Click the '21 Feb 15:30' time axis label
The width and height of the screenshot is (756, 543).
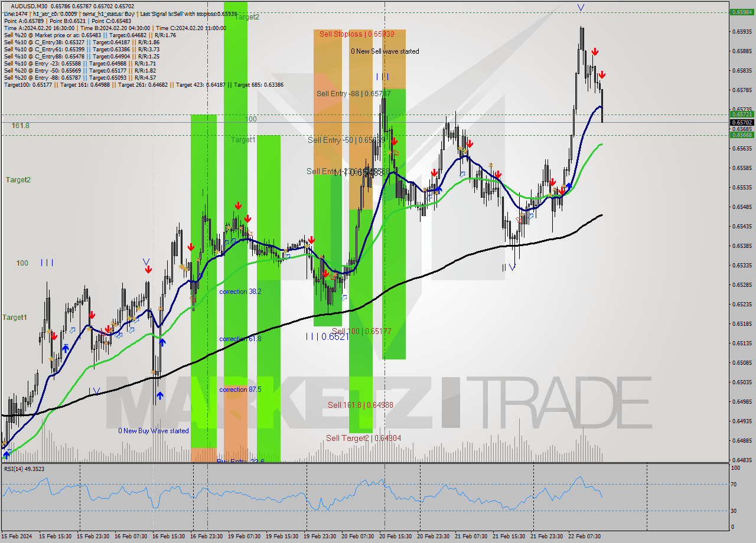509,537
